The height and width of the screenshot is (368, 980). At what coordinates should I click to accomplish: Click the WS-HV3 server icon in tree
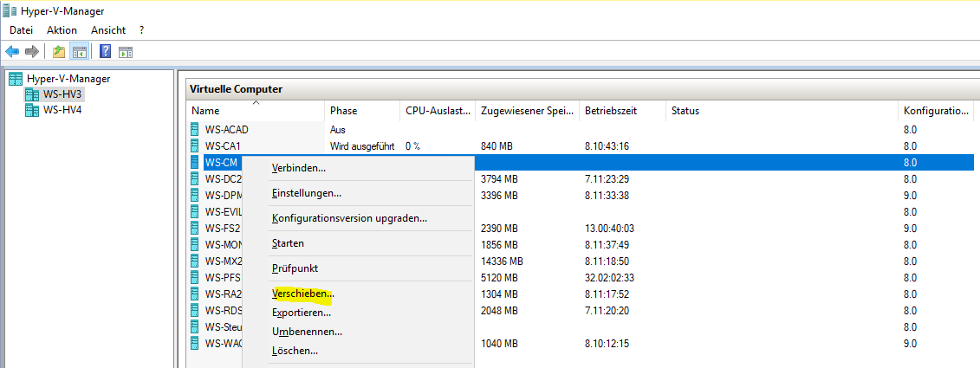(x=31, y=94)
